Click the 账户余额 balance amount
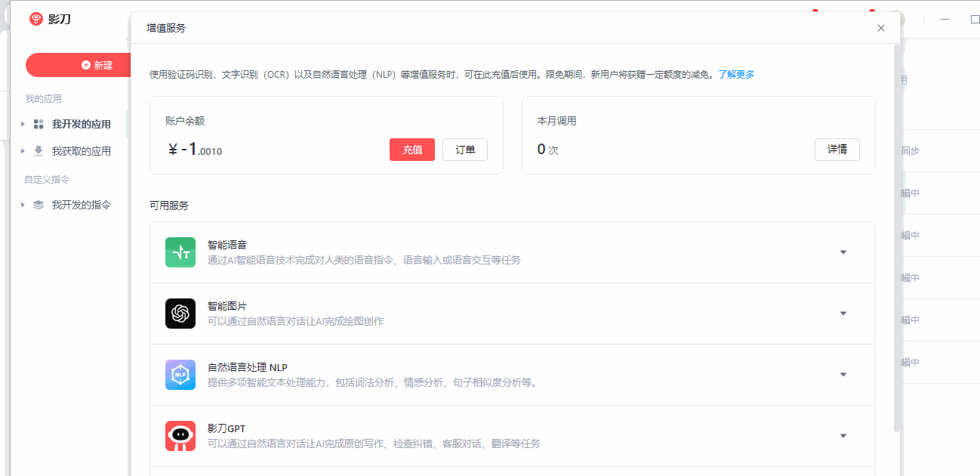This screenshot has height=476, width=980. [x=195, y=150]
